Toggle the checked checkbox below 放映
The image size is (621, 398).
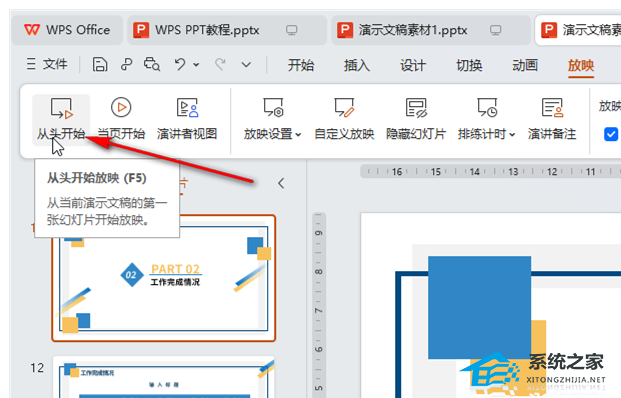click(611, 134)
